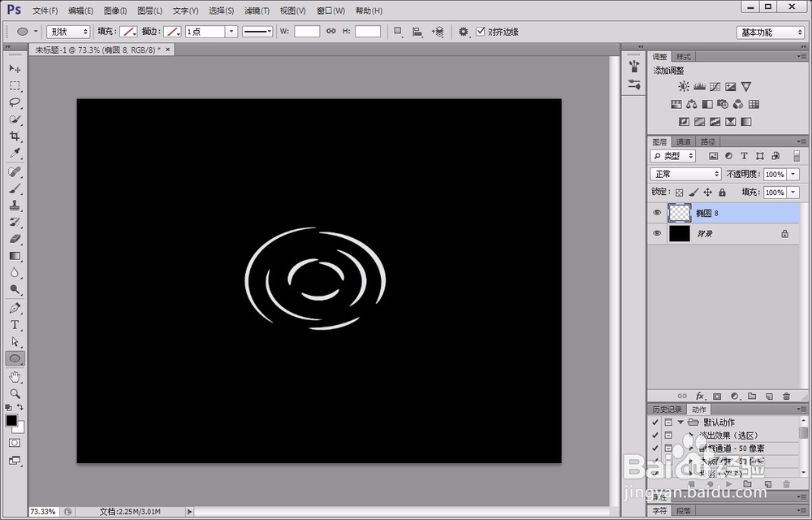Select the Path Selection tool
Viewport: 812px width, 520px height.
point(15,342)
